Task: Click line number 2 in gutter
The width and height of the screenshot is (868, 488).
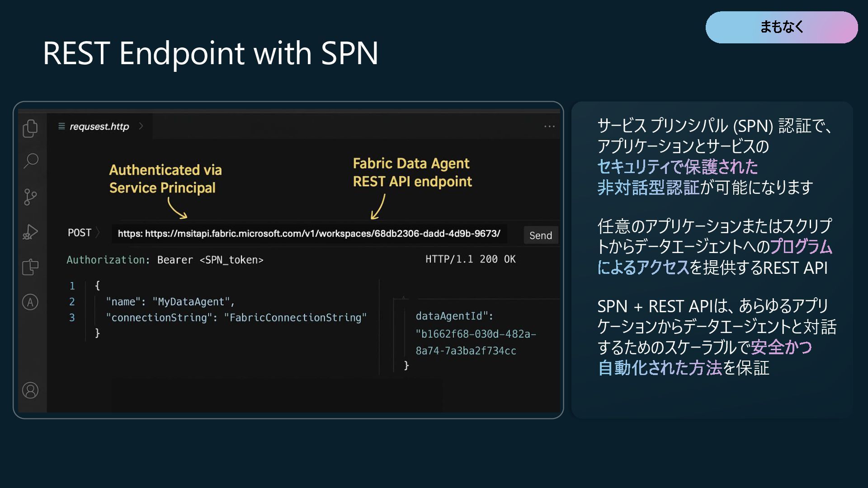Action: tap(72, 302)
